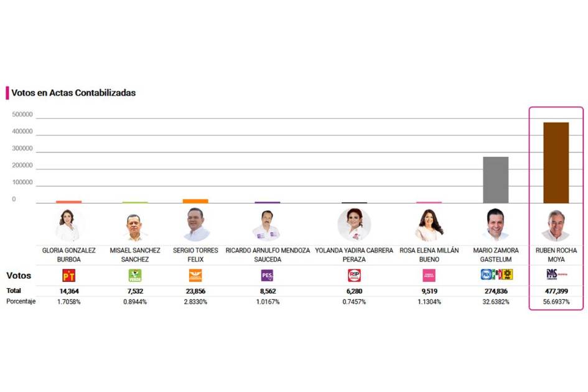The image size is (588, 392).
Task: Click the PT party logo icon
Action: click(68, 275)
